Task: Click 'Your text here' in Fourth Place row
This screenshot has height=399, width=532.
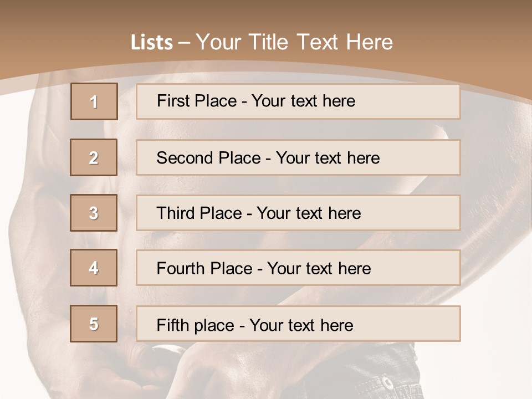Action: pyautogui.click(x=319, y=269)
